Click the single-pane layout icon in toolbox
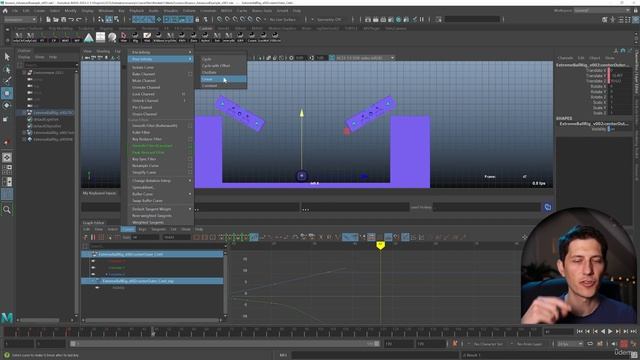The height and width of the screenshot is (360, 640). coord(7,158)
